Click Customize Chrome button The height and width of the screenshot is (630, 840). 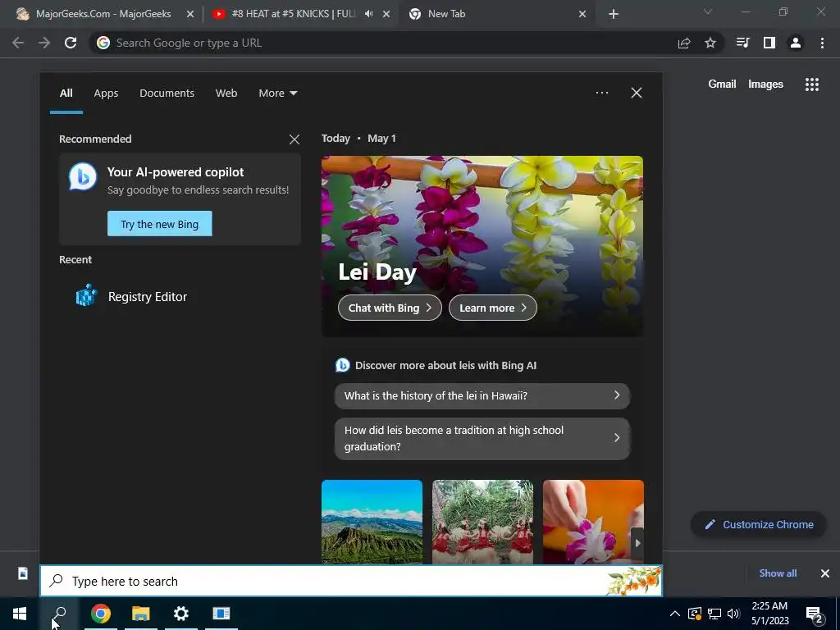coord(759,525)
